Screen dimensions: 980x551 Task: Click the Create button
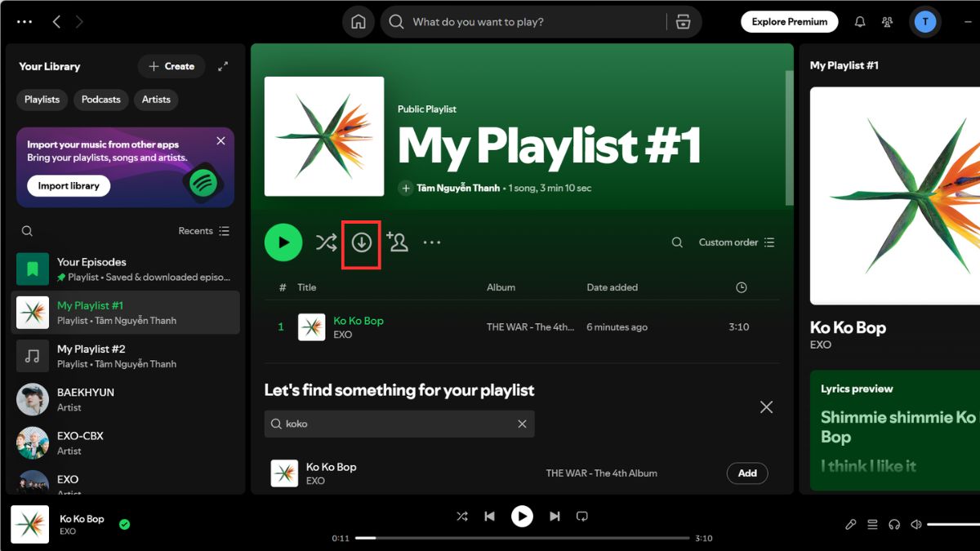(171, 67)
